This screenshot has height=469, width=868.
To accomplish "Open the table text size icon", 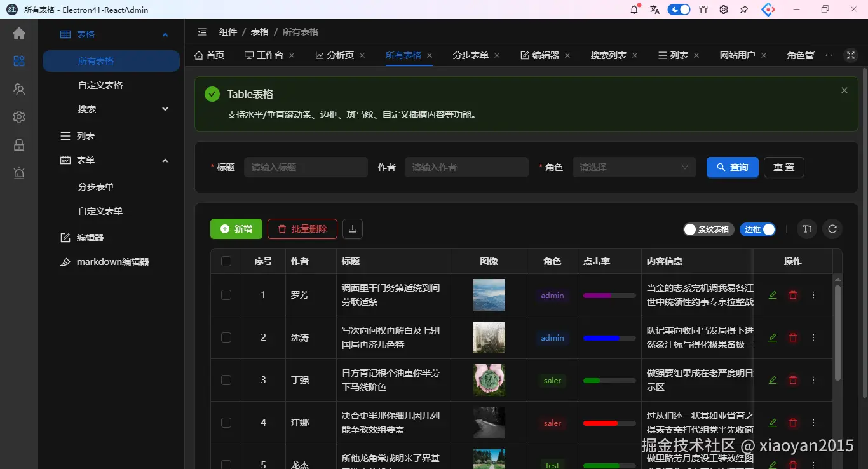I will click(807, 229).
